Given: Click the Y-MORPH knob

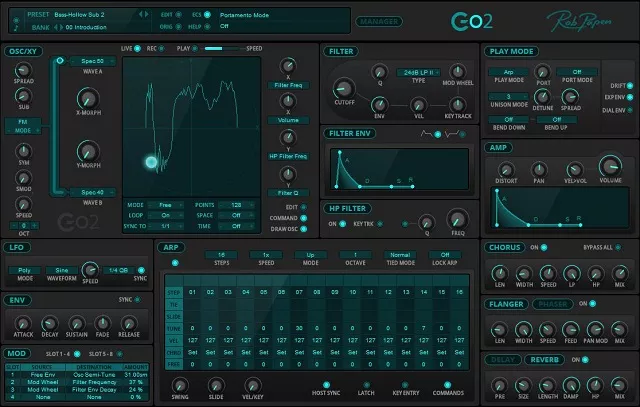Looking at the screenshot, I should pyautogui.click(x=88, y=151).
